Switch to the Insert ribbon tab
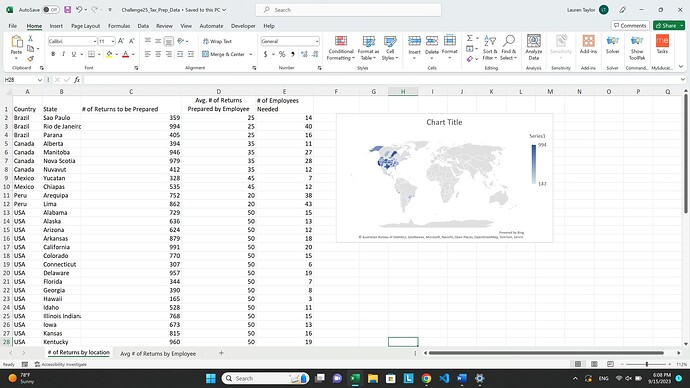 [x=56, y=26]
